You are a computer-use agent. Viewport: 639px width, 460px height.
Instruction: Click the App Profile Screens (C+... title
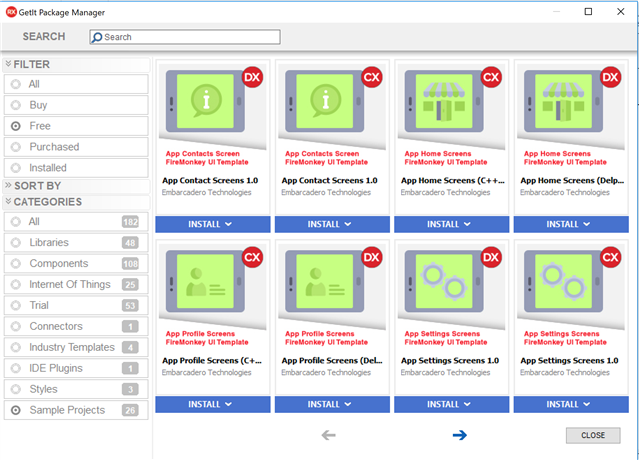tap(212, 361)
